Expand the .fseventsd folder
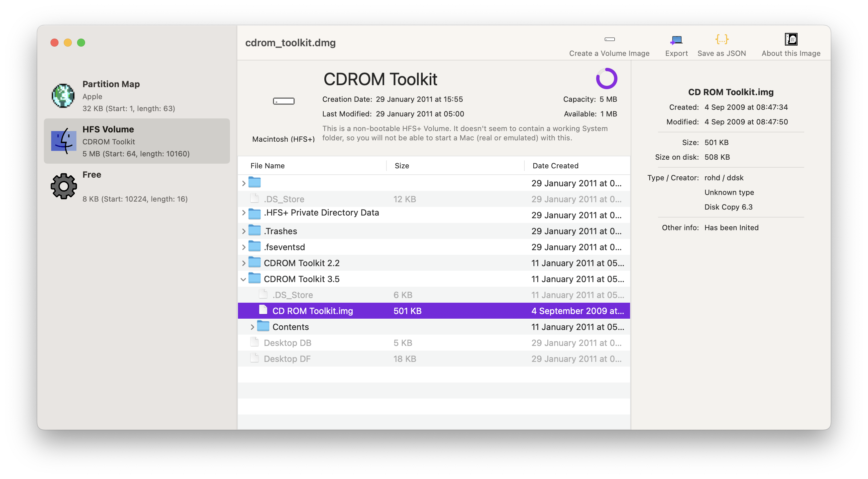Viewport: 868px width, 479px height. 244,247
